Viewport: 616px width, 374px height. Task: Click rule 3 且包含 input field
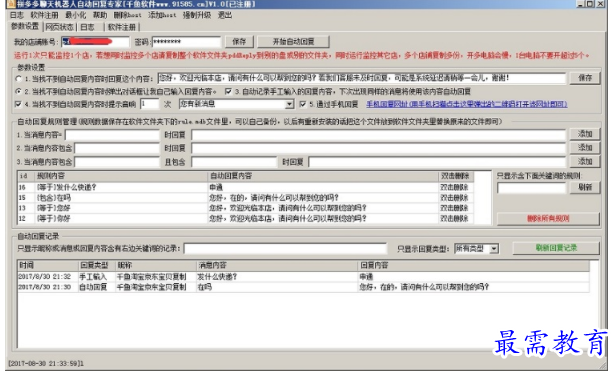(234, 162)
